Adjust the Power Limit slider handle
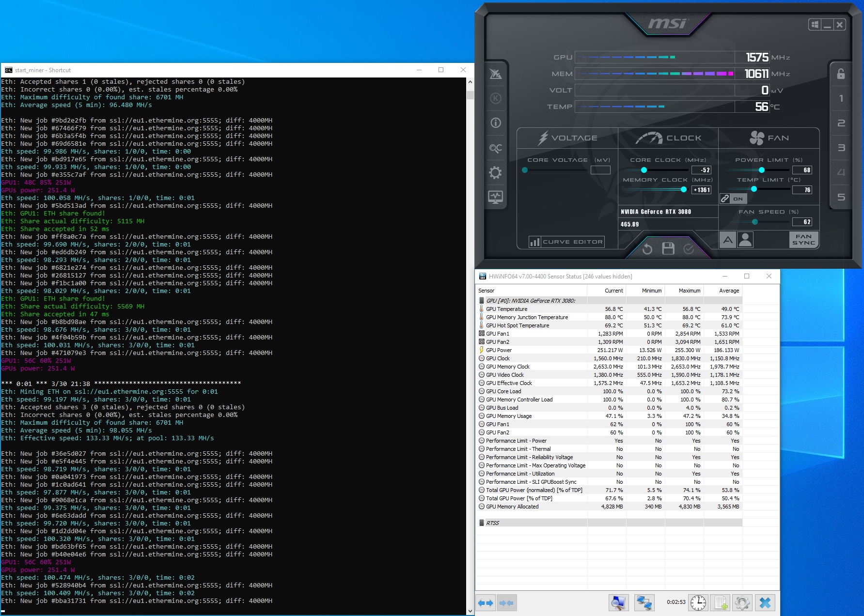This screenshot has height=616, width=864. [762, 170]
